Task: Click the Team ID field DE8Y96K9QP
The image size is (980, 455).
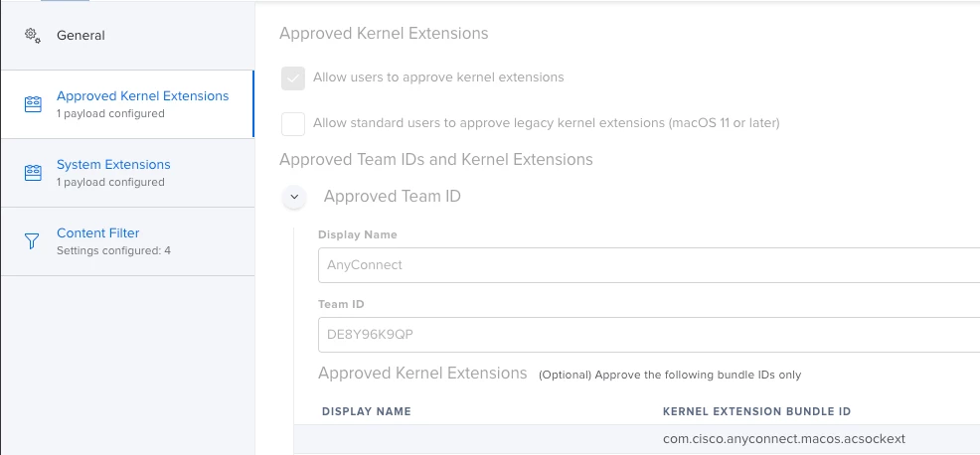Action: (649, 335)
